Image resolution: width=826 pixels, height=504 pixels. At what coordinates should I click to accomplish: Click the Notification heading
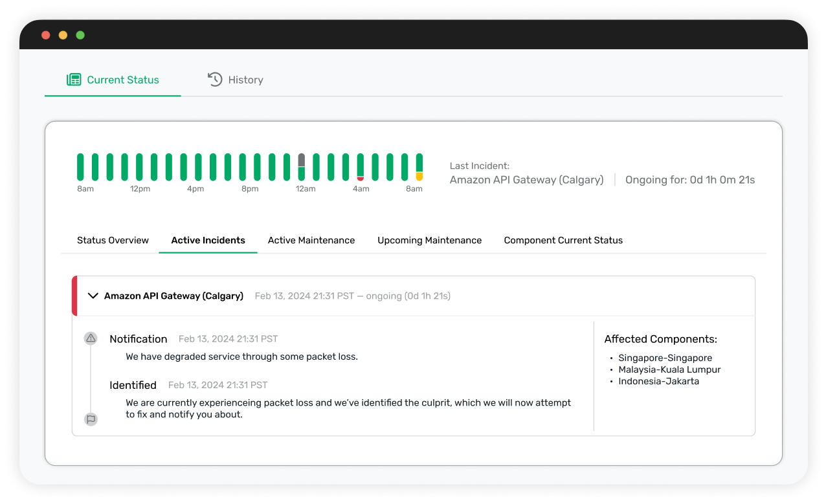point(139,339)
